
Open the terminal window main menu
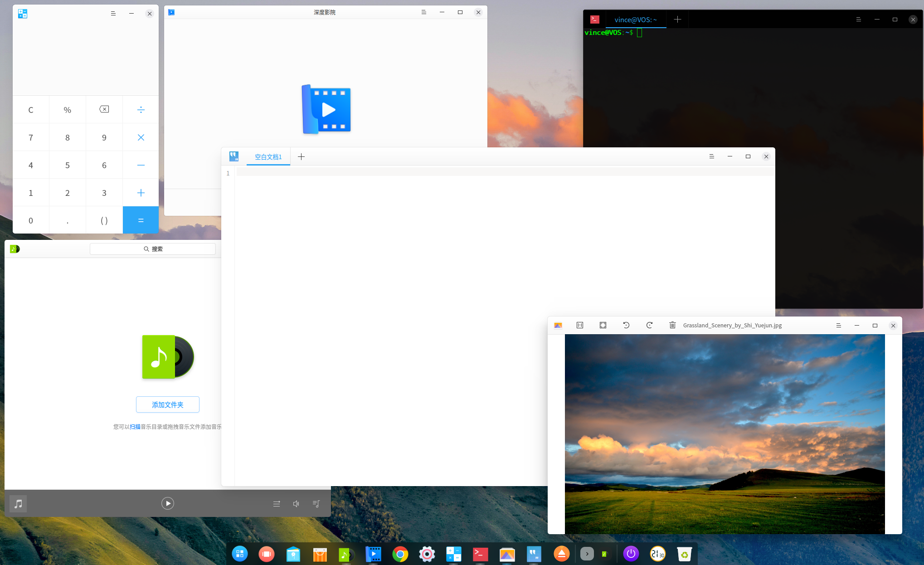858,19
